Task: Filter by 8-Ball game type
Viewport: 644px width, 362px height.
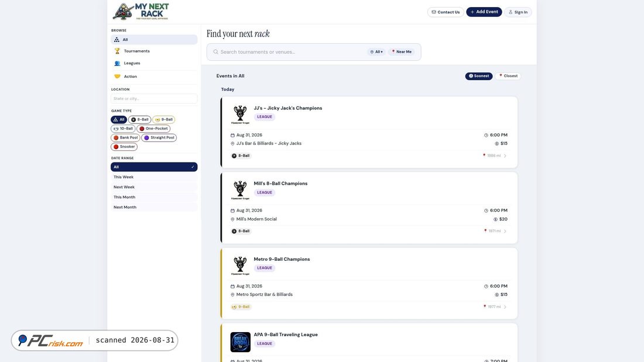Action: 140,119
